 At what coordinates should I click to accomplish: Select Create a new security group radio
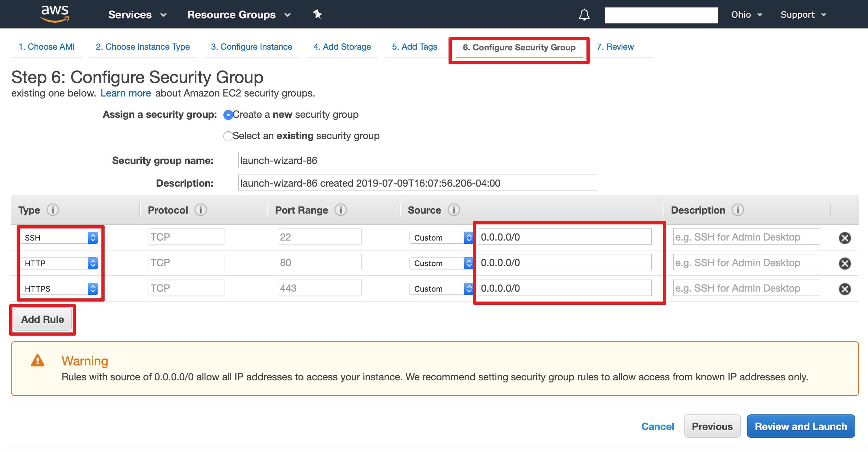click(228, 115)
